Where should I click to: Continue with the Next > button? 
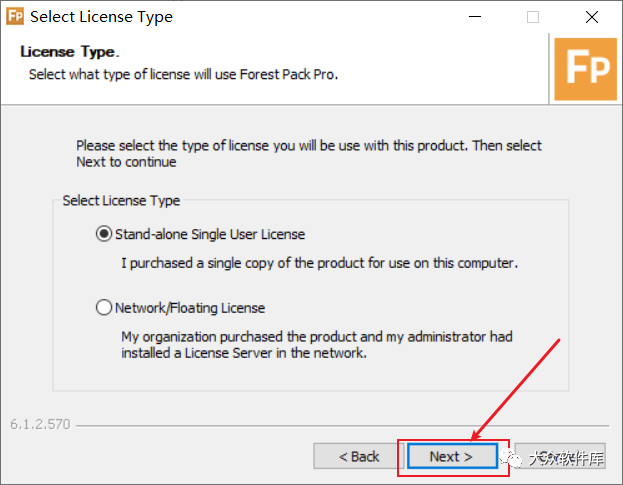pyautogui.click(x=452, y=456)
